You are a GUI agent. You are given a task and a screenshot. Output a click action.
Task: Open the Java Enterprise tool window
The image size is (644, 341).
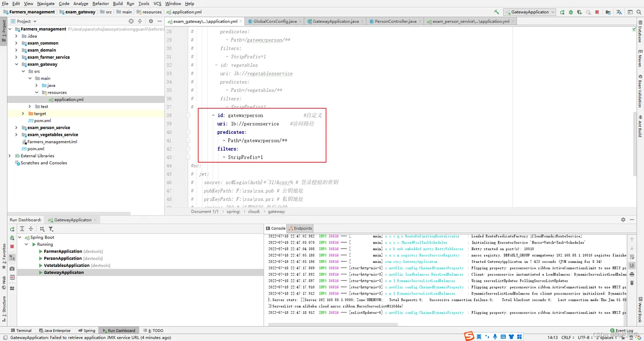(54, 330)
